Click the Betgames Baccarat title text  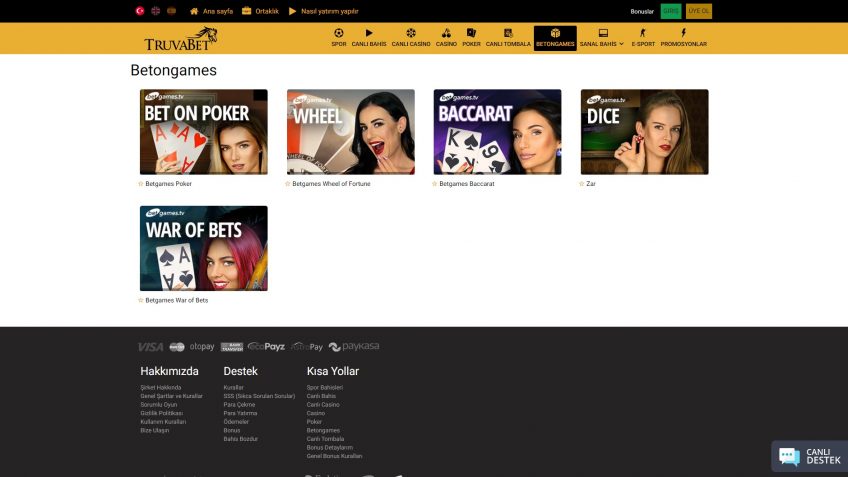467,184
